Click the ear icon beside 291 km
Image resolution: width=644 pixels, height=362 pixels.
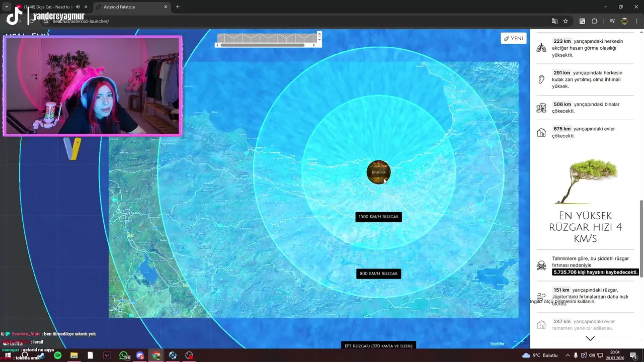[541, 79]
